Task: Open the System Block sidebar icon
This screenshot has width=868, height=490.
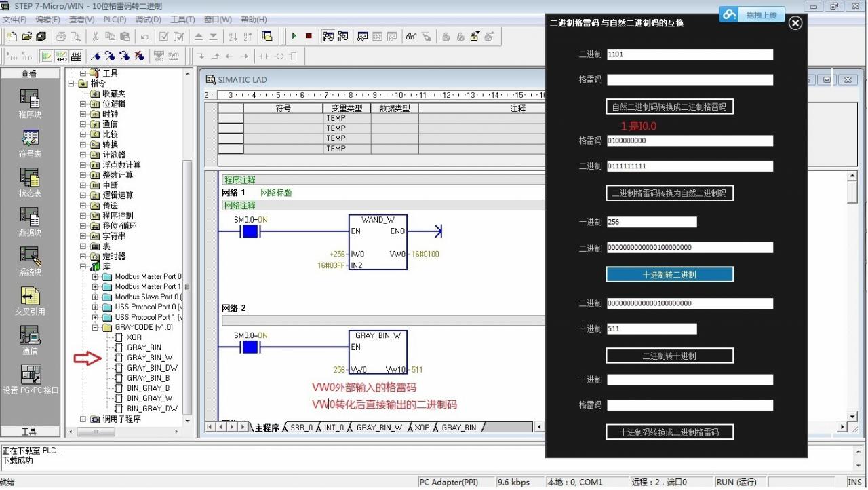Action: 30,261
